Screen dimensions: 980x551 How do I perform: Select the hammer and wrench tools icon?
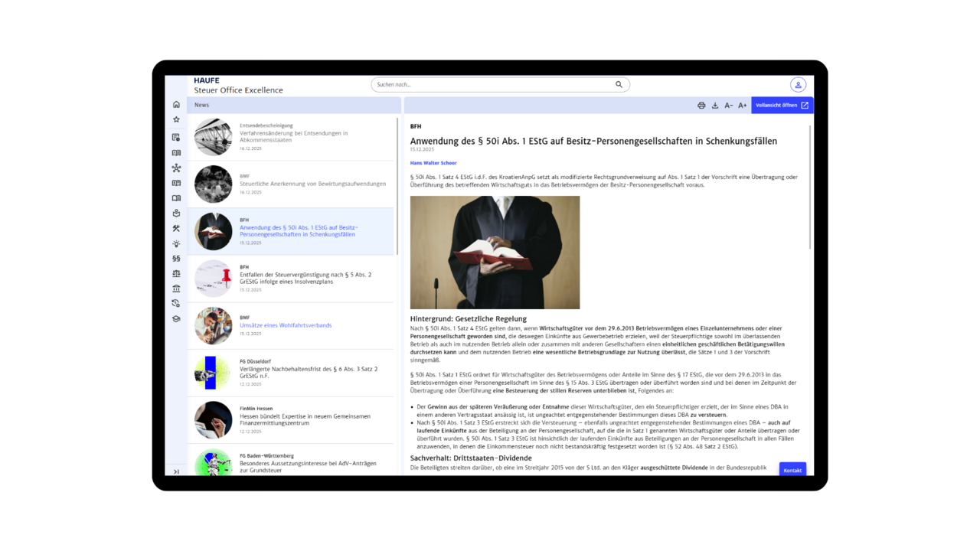(176, 228)
